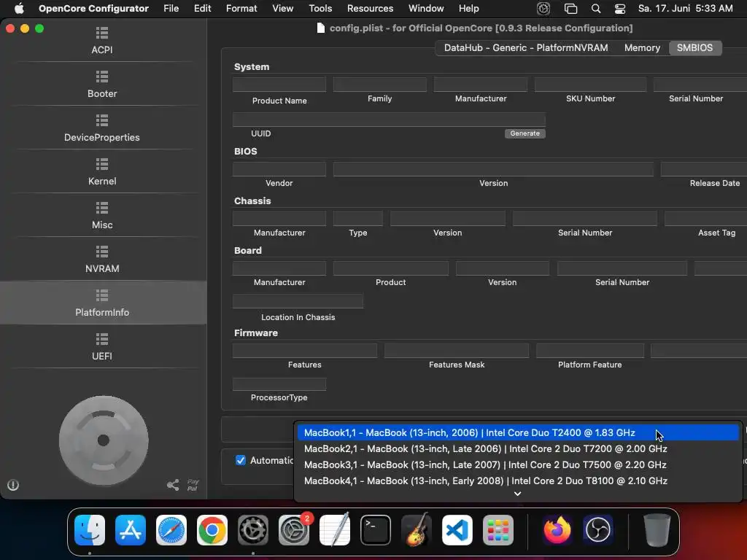Open the Window menu
The width and height of the screenshot is (747, 560).
coord(426,8)
